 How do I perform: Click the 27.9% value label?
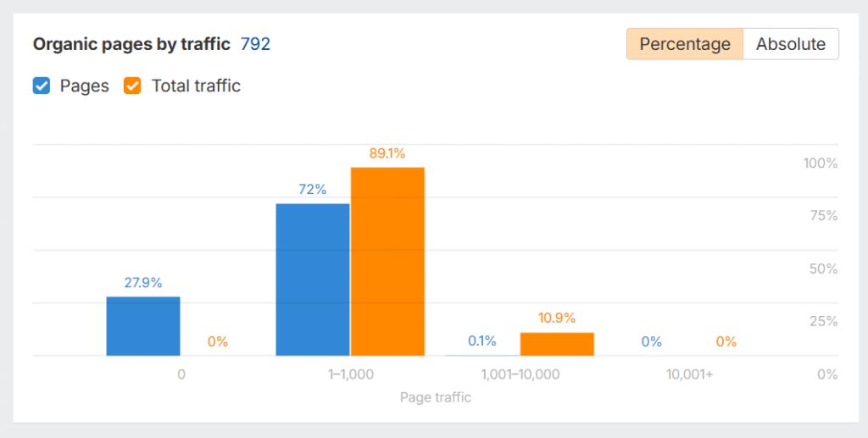(x=143, y=283)
